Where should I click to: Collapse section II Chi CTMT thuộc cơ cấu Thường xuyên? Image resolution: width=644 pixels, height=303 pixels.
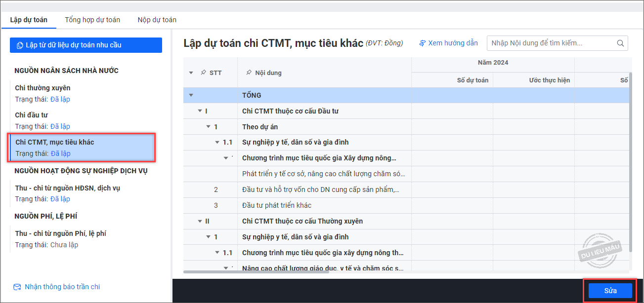pos(200,221)
